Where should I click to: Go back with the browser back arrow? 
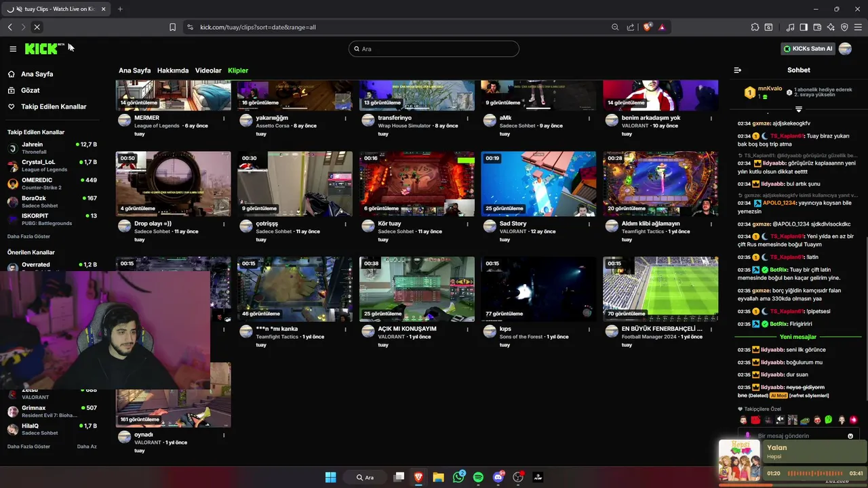[10, 27]
